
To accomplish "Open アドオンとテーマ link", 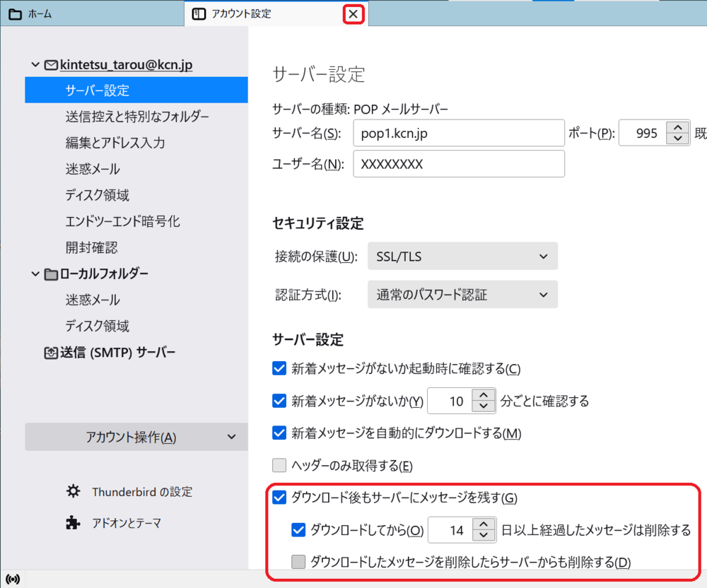I will click(x=127, y=523).
